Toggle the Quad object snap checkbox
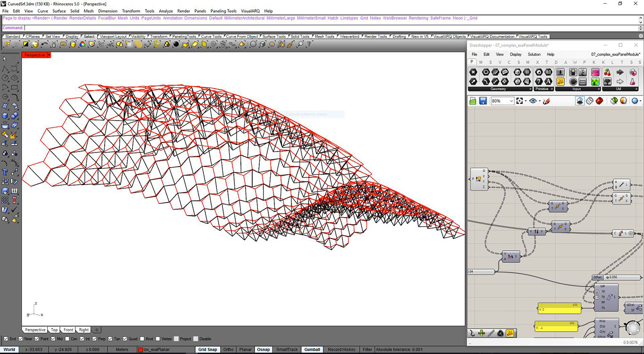Image resolution: width=644 pixels, height=354 pixels. click(124, 338)
